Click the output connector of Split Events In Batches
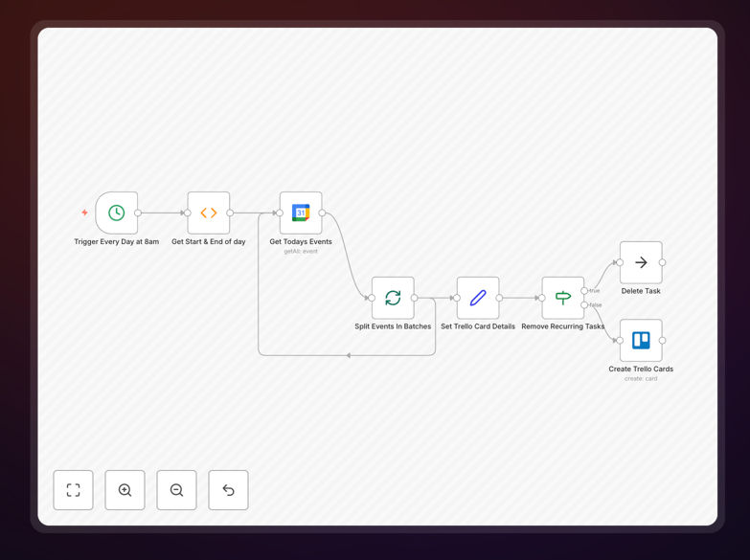Viewport: 750px width, 560px height. pos(414,298)
